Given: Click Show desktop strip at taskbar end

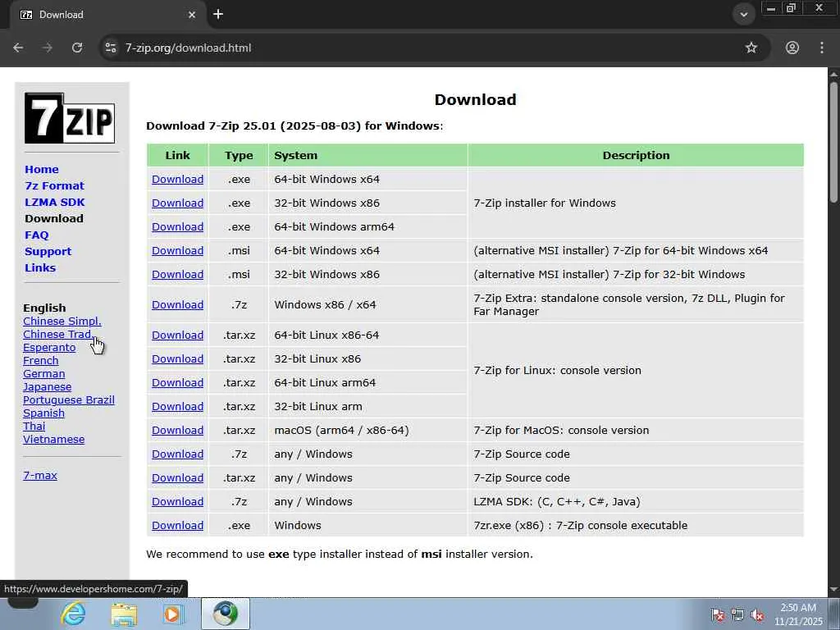Looking at the screenshot, I should (x=834, y=614).
